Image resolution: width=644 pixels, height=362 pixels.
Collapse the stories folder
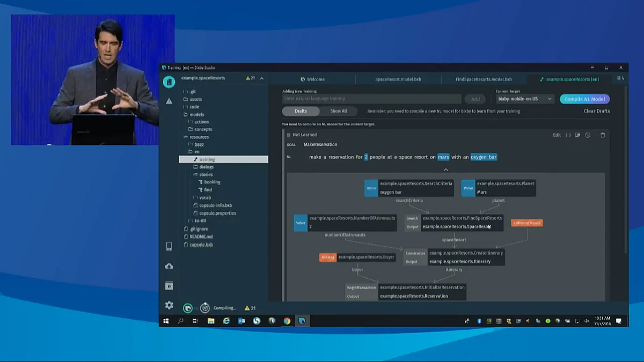click(x=203, y=174)
